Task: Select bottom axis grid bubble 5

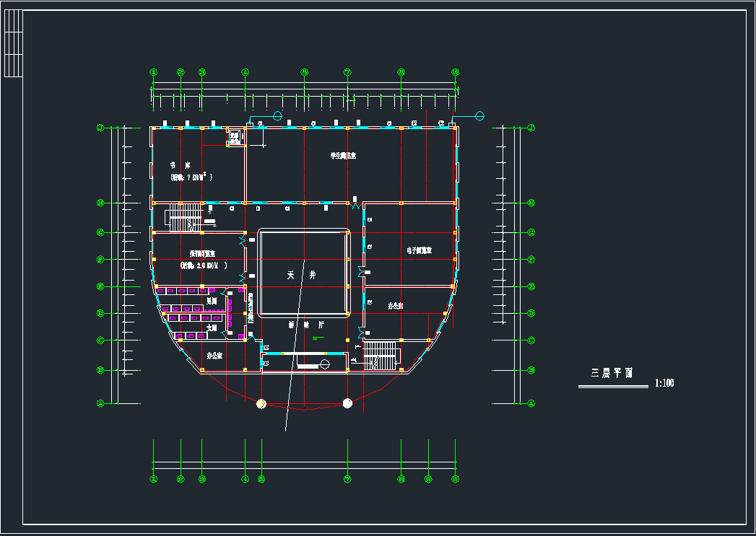Action: 261,479
